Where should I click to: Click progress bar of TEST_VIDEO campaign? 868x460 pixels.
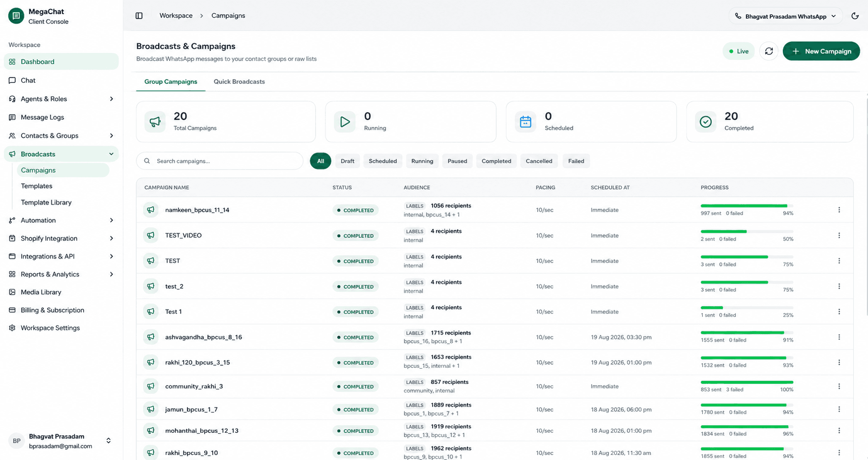[747, 232]
